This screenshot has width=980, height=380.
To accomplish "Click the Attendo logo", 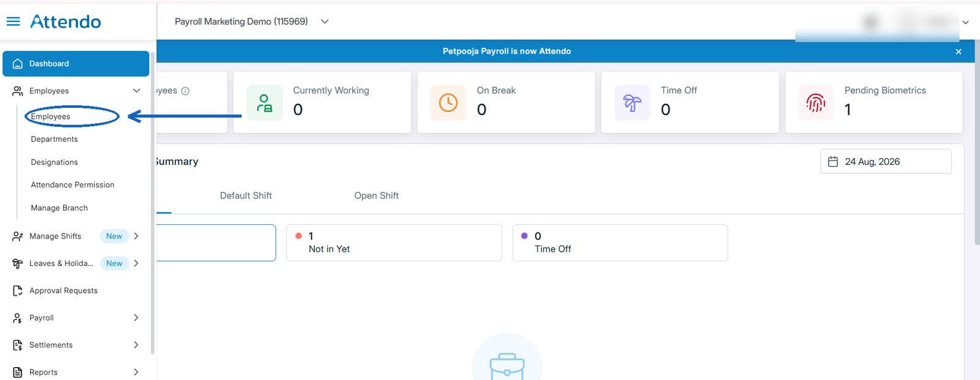I will (x=66, y=21).
